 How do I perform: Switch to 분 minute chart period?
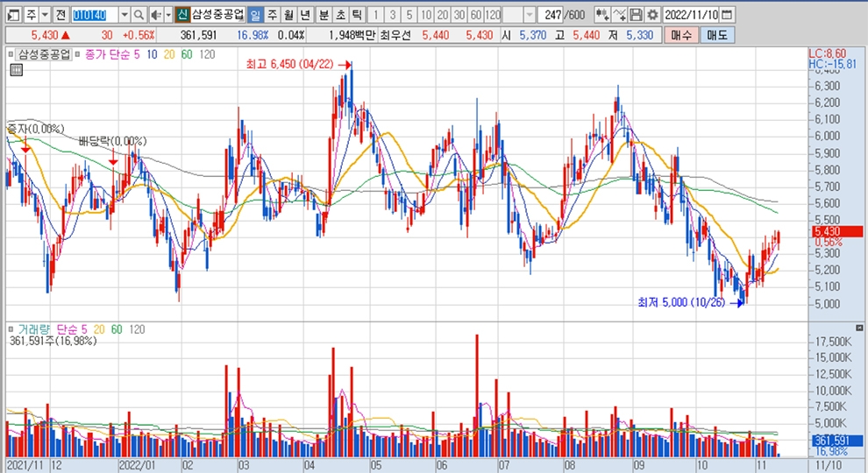pyautogui.click(x=323, y=15)
